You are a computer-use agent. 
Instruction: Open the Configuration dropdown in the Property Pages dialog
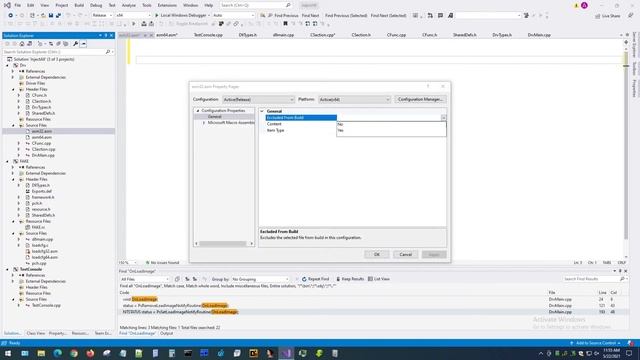tap(258, 100)
